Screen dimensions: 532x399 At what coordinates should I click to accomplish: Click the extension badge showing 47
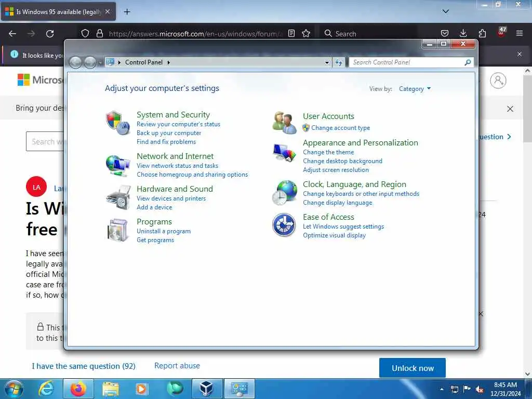point(501,32)
